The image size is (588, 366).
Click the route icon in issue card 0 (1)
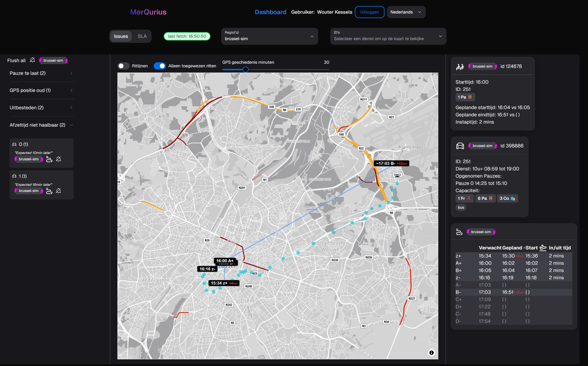49,159
